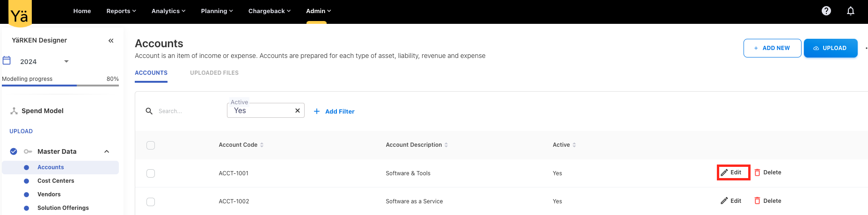
Task: Click the help question mark icon
Action: pos(826,11)
